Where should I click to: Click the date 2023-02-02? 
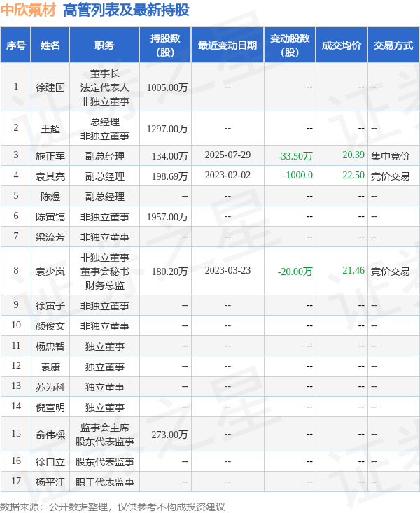click(x=227, y=175)
